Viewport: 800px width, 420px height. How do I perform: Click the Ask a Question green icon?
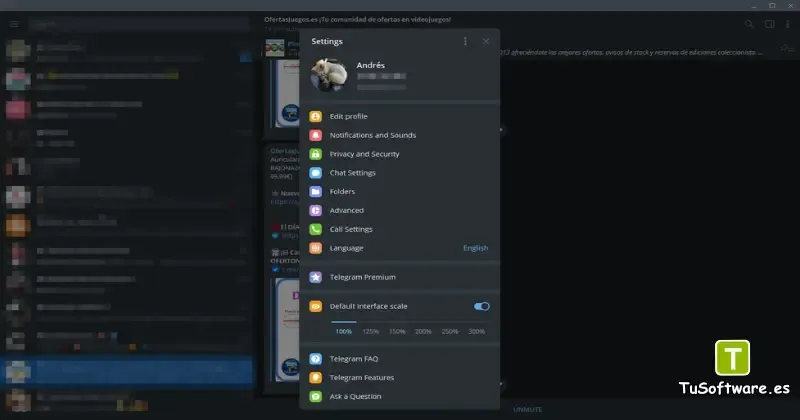(x=316, y=397)
